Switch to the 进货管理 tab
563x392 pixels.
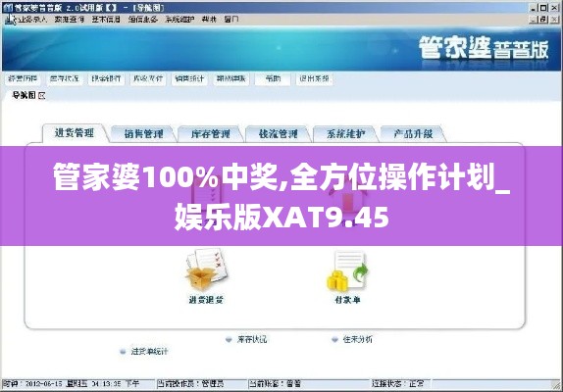[75, 133]
